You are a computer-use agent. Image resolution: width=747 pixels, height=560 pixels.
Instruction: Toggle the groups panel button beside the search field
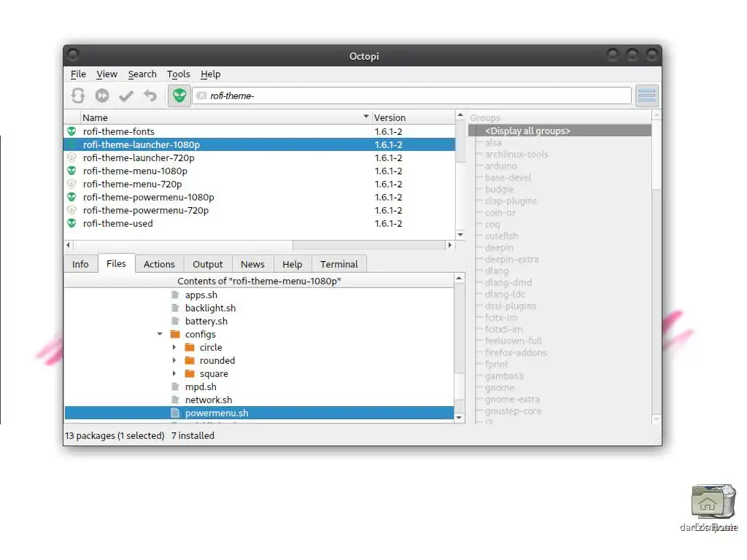click(x=647, y=96)
